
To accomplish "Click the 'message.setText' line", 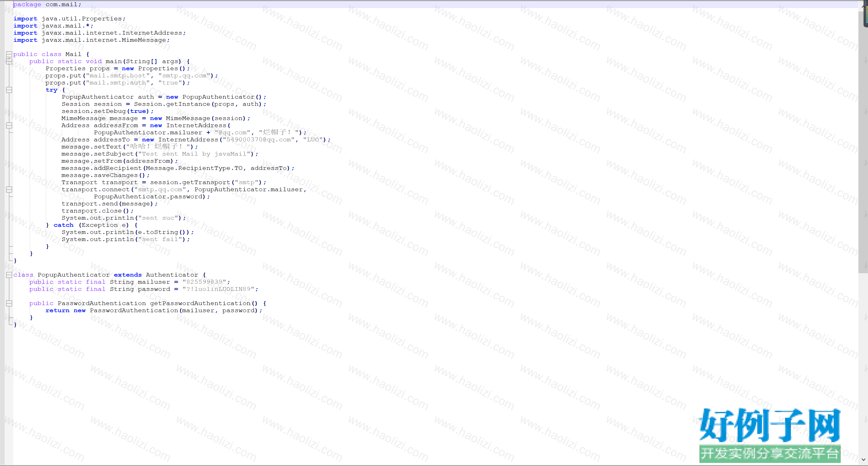I will [130, 147].
